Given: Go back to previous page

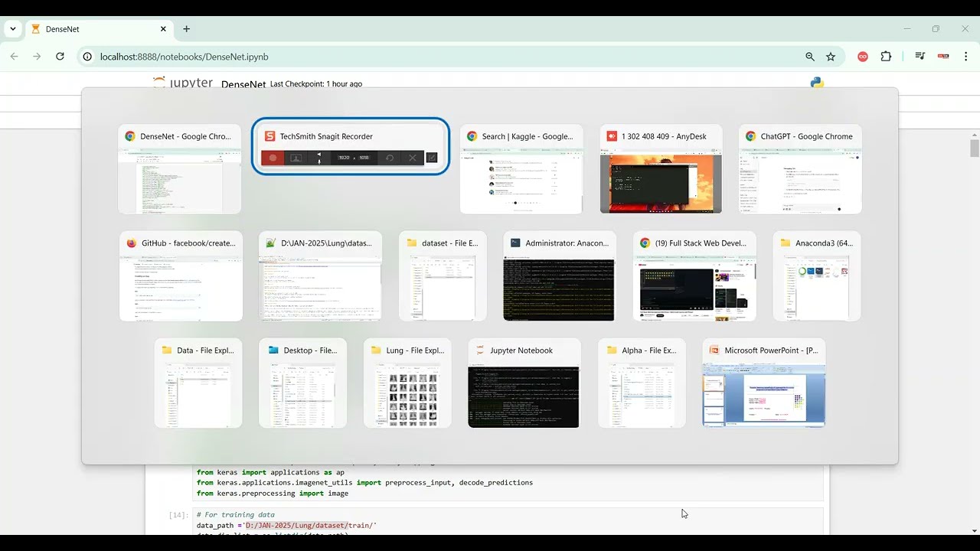Looking at the screenshot, I should (14, 57).
